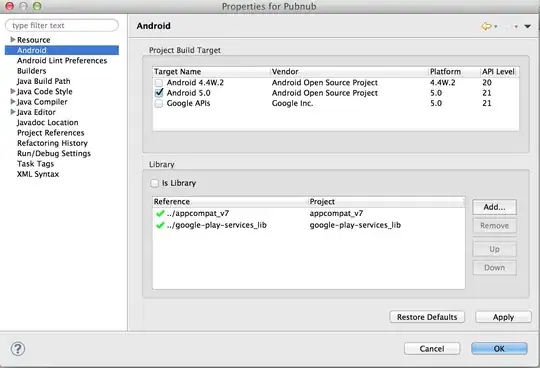Open Task Tags page
Viewport: 540px width, 368px height.
pos(35,164)
